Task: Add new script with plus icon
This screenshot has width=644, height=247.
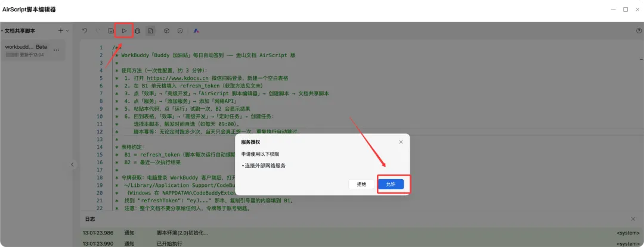Action: (60, 31)
